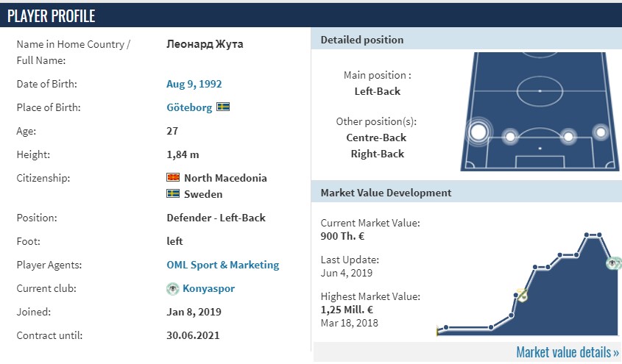Viewport: 622px width, 364px height.
Task: Open Market value details link
Action: pos(568,351)
